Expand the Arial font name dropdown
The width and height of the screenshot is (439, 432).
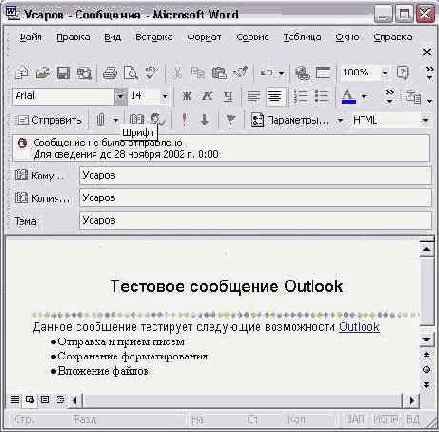click(120, 96)
